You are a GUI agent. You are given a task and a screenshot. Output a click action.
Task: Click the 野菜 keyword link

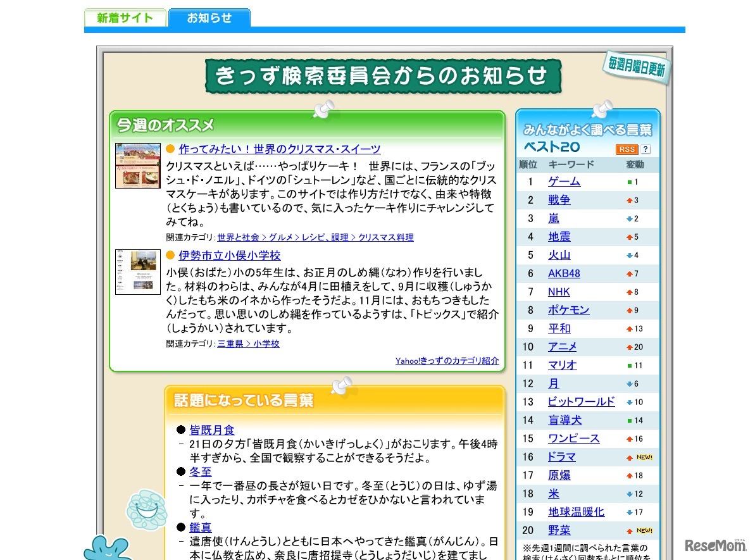pos(559,530)
